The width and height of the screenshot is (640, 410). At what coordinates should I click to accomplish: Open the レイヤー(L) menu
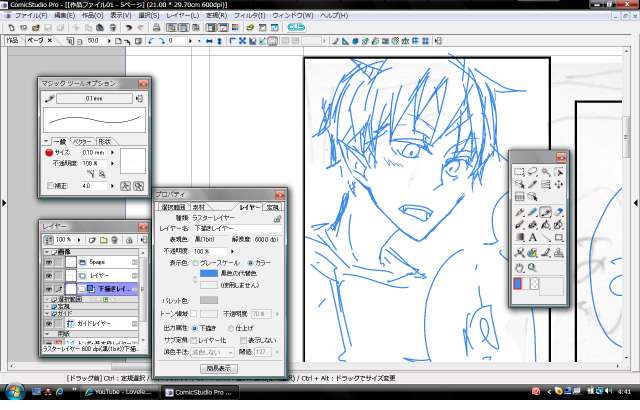(182, 16)
